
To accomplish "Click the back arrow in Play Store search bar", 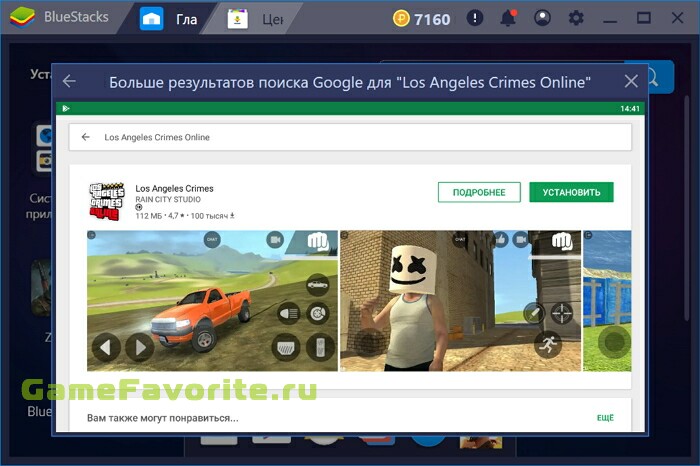I will [x=86, y=137].
